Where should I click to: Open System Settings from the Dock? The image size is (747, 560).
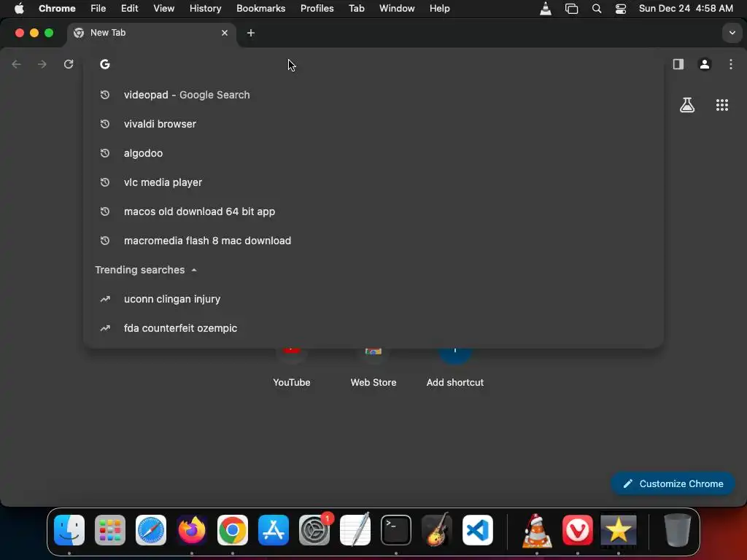[314, 530]
